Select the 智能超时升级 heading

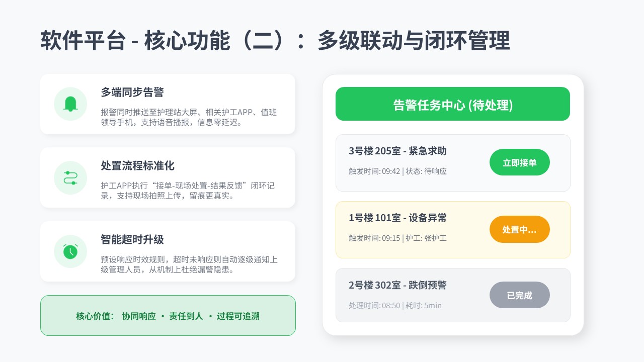pyautogui.click(x=132, y=239)
